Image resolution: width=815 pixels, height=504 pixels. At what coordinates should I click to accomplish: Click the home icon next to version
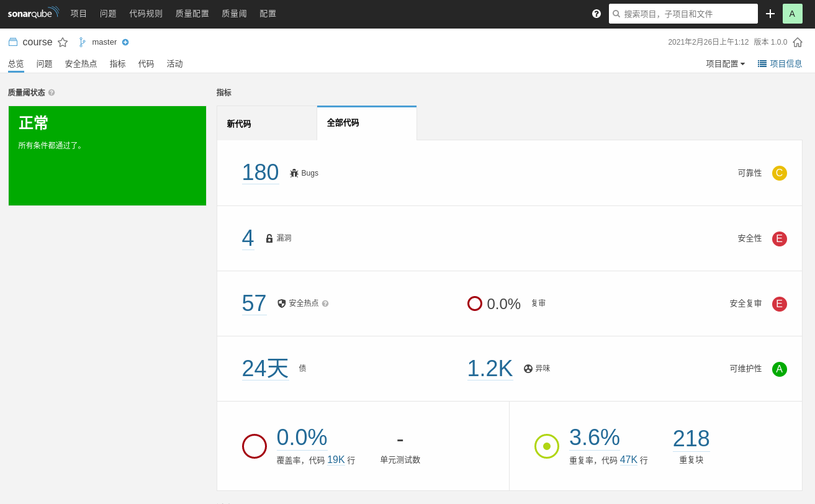pyautogui.click(x=798, y=42)
